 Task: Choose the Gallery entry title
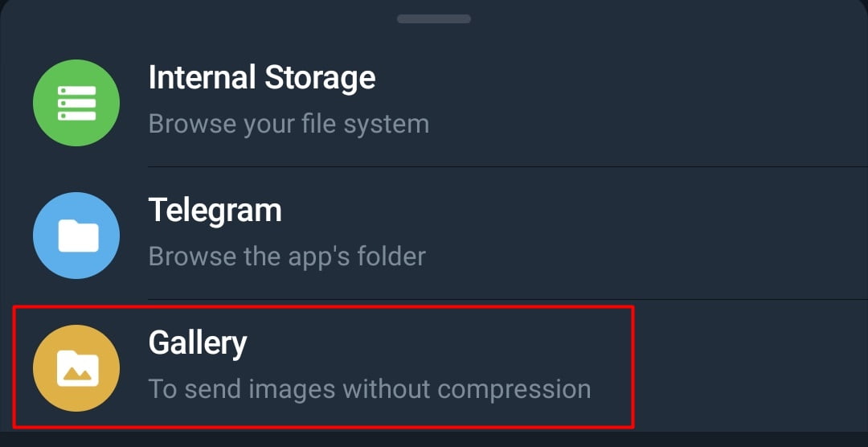point(198,343)
